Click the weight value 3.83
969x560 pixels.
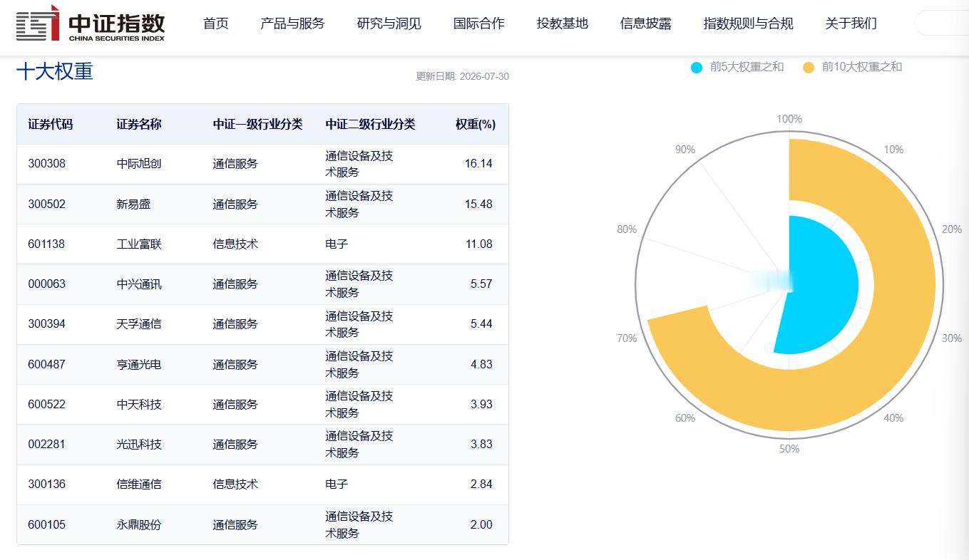point(481,444)
